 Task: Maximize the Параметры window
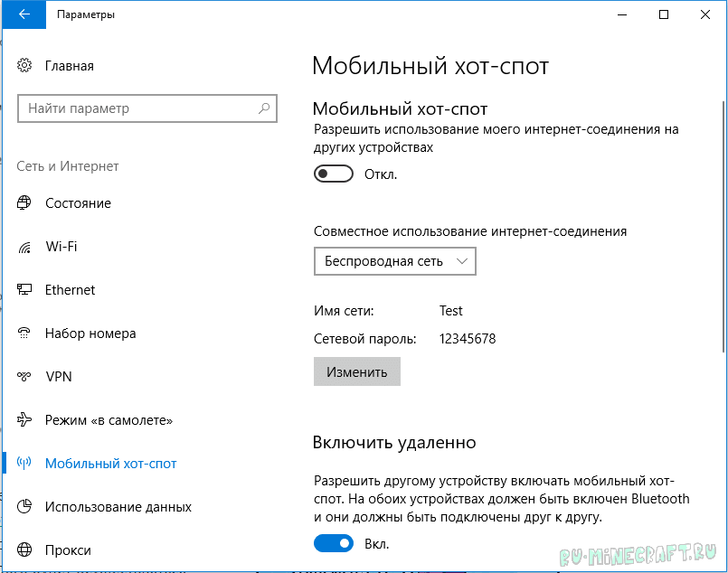(x=664, y=14)
